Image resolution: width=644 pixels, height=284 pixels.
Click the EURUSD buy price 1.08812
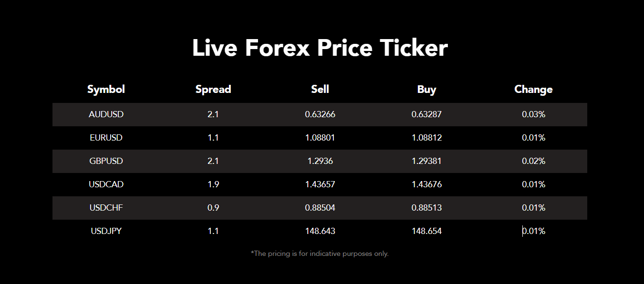[x=426, y=138]
